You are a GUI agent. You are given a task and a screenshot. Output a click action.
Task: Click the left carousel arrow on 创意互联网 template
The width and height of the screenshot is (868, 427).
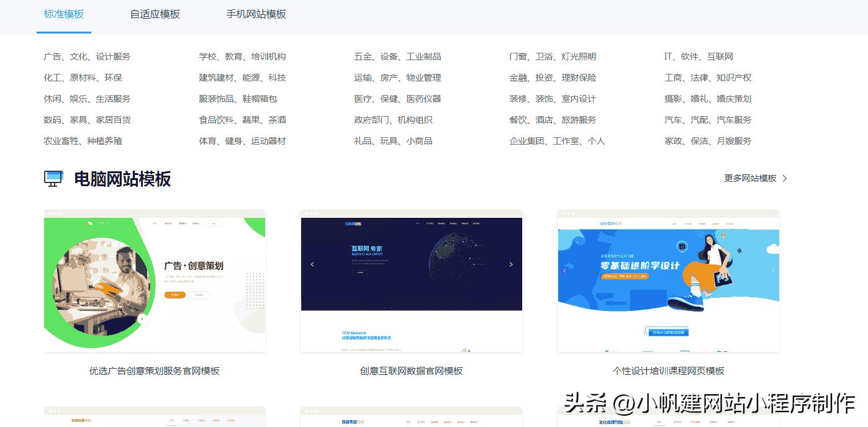coord(312,264)
